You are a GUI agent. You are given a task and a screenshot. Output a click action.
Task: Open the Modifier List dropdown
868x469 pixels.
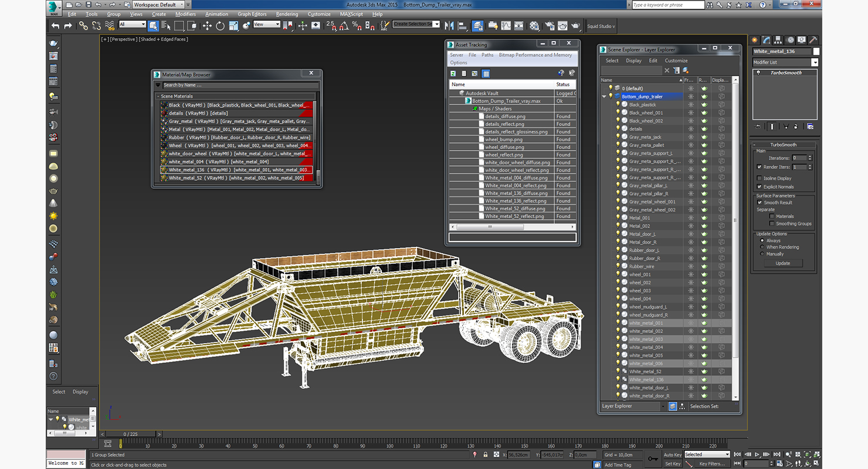[815, 62]
